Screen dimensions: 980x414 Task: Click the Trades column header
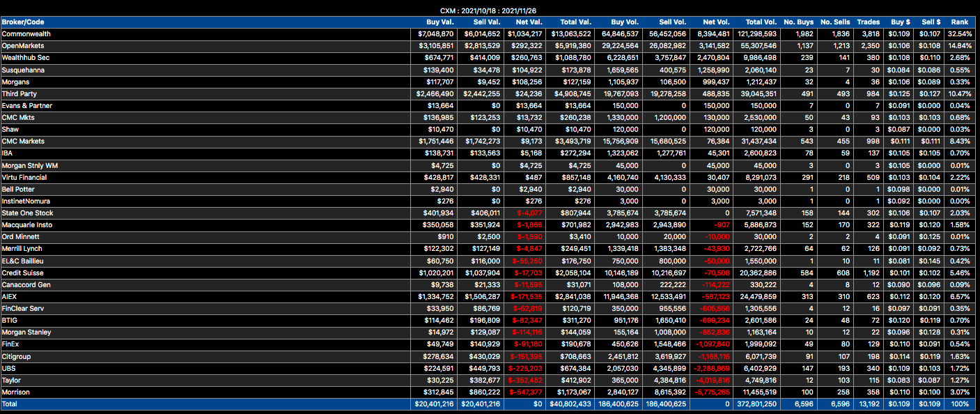point(868,22)
